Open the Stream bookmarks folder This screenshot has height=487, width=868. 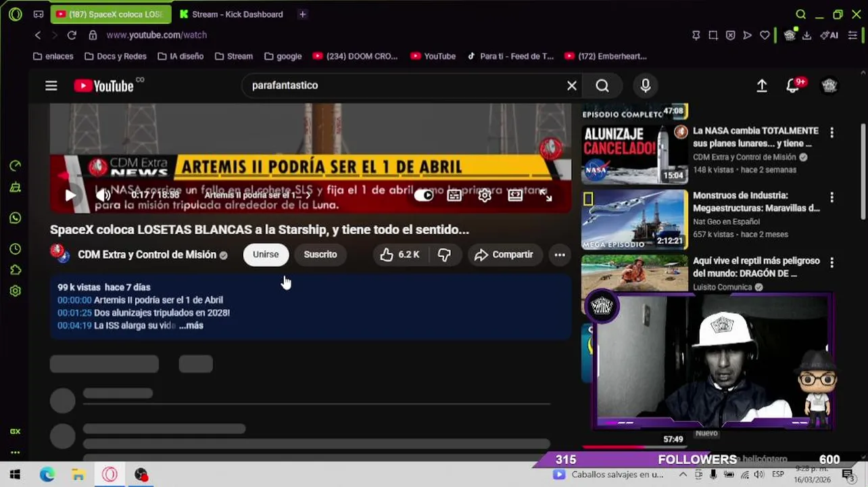pos(234,56)
